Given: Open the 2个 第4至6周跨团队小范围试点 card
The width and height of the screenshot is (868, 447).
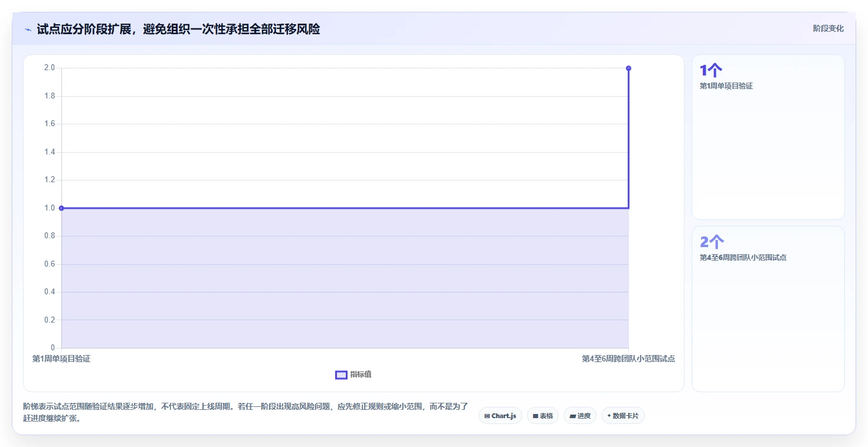Looking at the screenshot, I should [x=768, y=308].
